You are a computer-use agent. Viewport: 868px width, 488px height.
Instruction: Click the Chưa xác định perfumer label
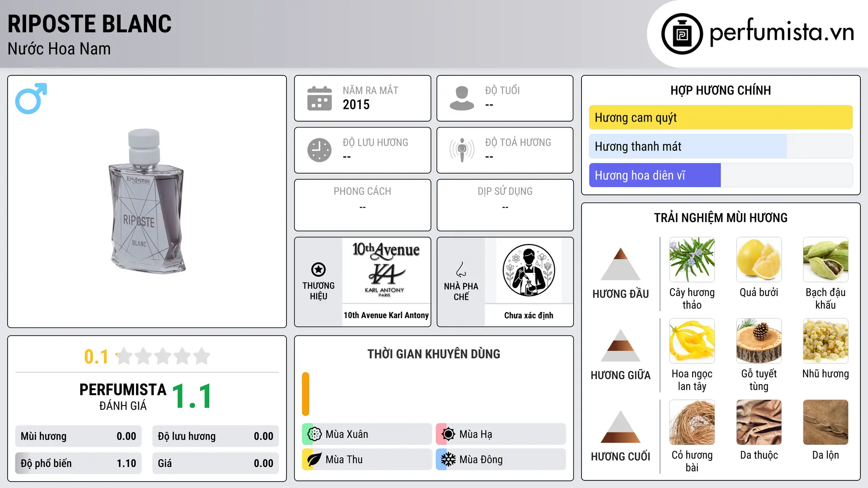point(529,315)
